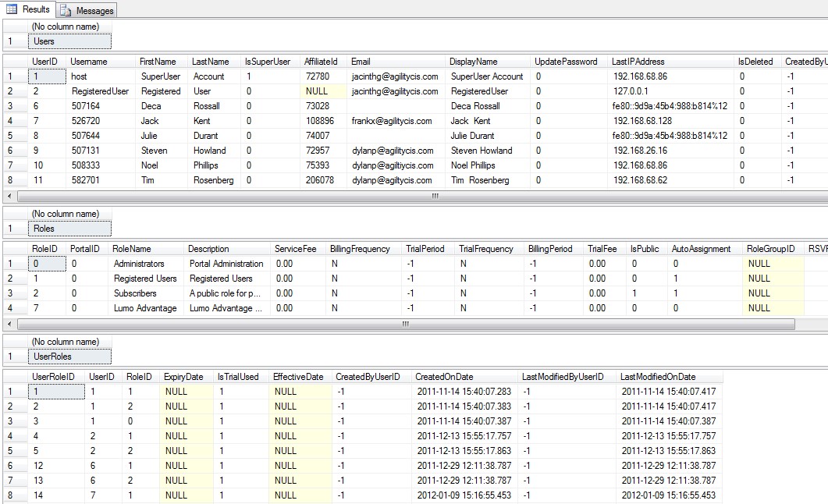The height and width of the screenshot is (504, 828).
Task: Click the UpdatePassword column header
Action: [x=569, y=62]
